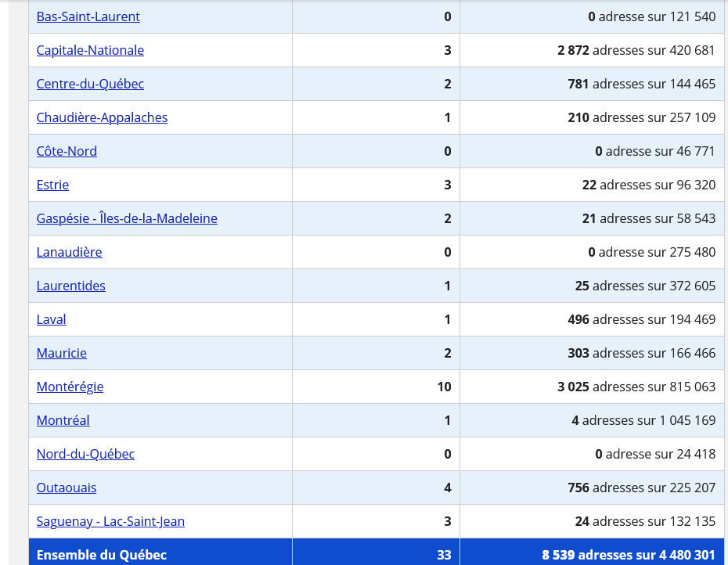The height and width of the screenshot is (565, 728).
Task: Open the Outaouais region link
Action: 67,488
